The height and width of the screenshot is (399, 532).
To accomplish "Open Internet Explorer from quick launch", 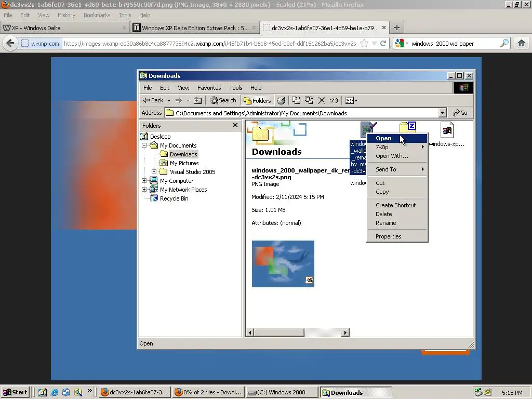I will coord(54,393).
